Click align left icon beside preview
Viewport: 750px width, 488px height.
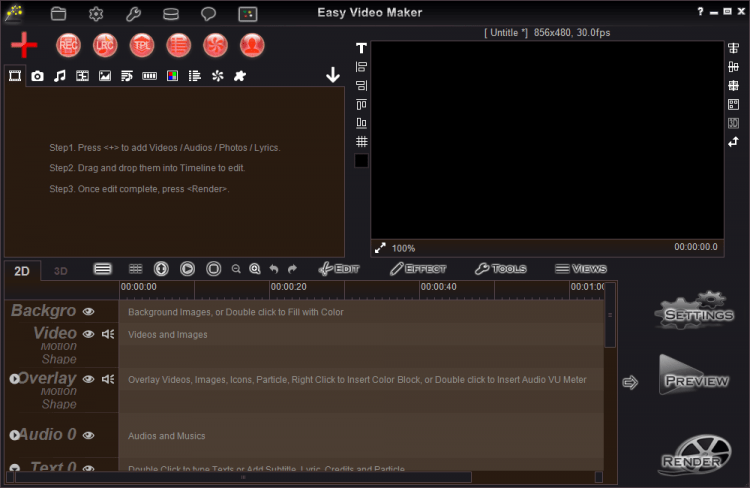pos(361,67)
